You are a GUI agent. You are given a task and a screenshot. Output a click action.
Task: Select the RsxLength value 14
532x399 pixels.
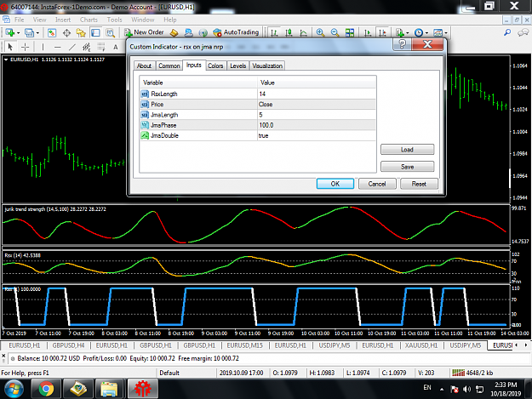316,94
